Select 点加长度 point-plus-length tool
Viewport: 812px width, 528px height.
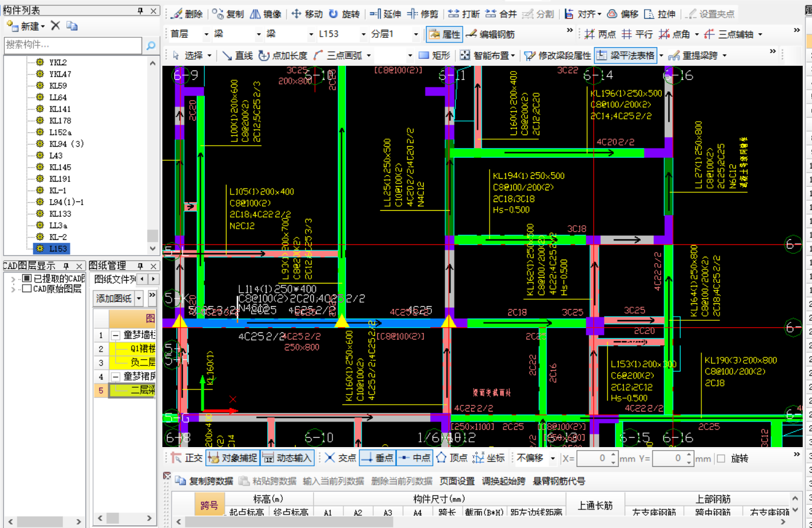(x=283, y=55)
